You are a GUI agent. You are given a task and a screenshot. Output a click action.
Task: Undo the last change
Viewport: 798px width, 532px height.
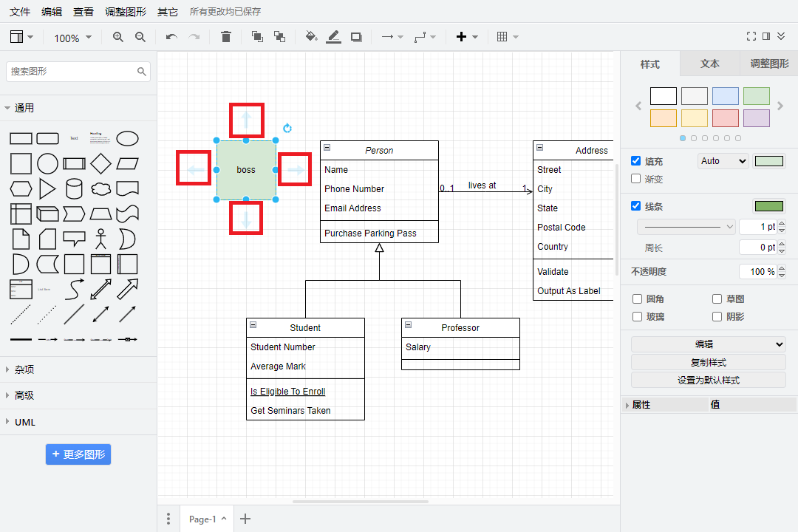pyautogui.click(x=171, y=37)
